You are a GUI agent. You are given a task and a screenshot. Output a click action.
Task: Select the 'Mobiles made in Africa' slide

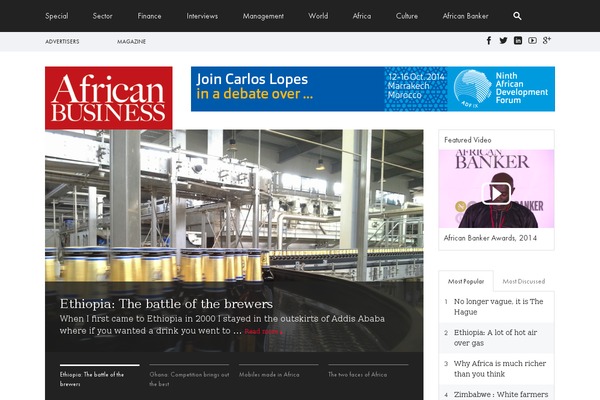pyautogui.click(x=279, y=372)
